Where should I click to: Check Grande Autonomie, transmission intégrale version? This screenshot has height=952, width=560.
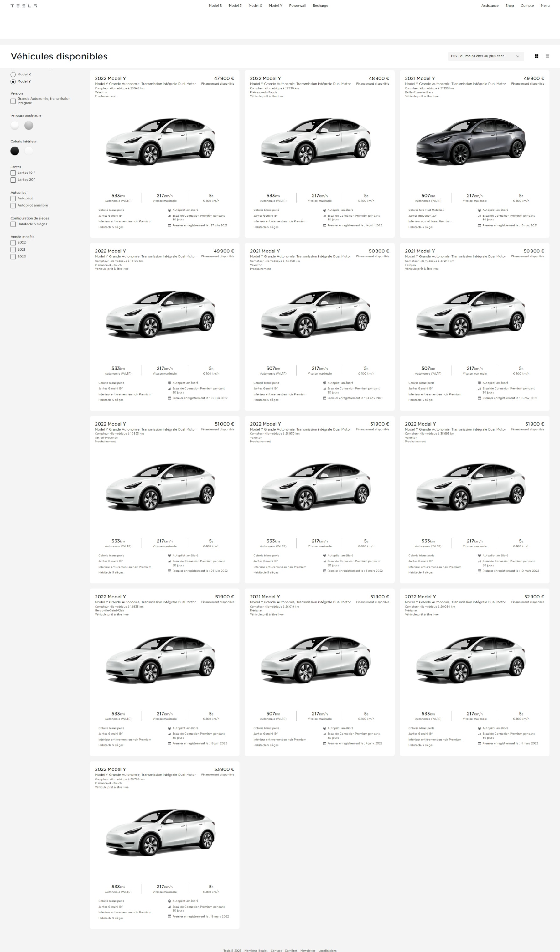click(x=13, y=101)
